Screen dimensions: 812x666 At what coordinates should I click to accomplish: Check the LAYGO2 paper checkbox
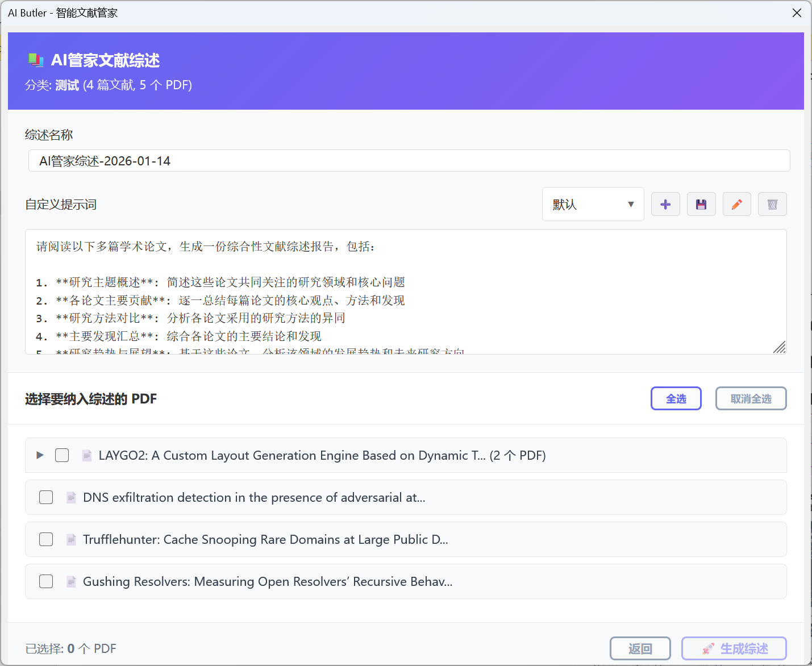coord(62,455)
